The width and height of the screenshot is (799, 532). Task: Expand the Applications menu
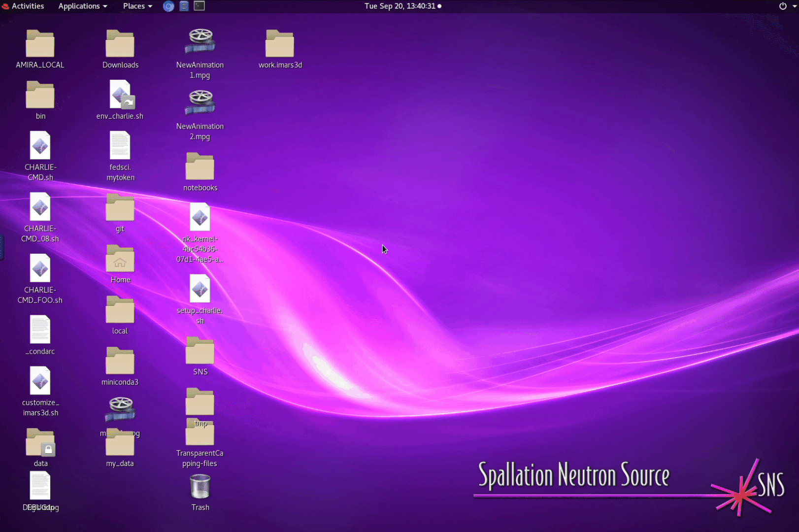[82, 6]
